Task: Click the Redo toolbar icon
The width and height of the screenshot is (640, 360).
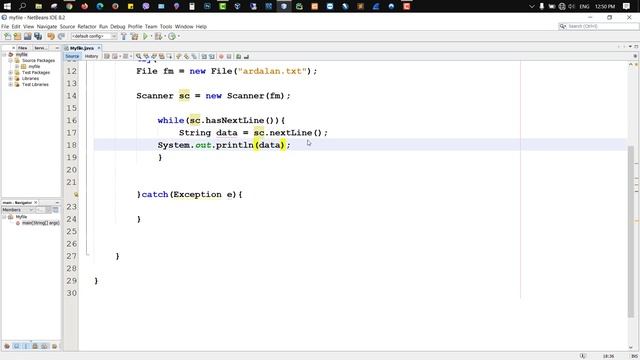Action: [x=61, y=36]
